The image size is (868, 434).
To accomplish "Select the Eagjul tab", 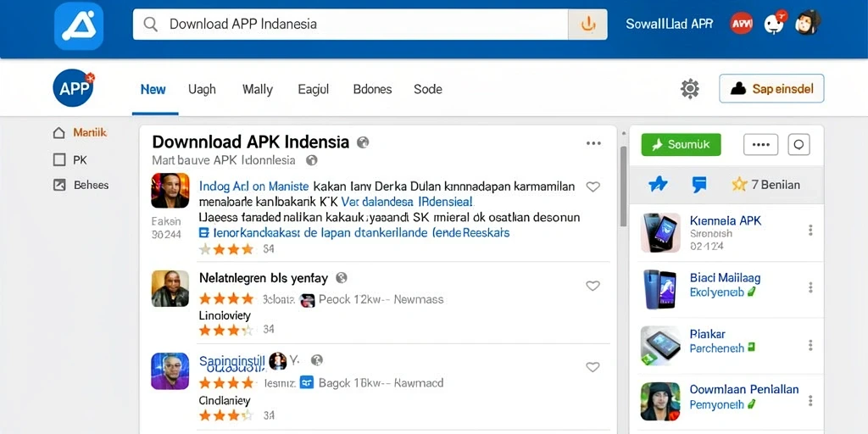I will tap(314, 89).
